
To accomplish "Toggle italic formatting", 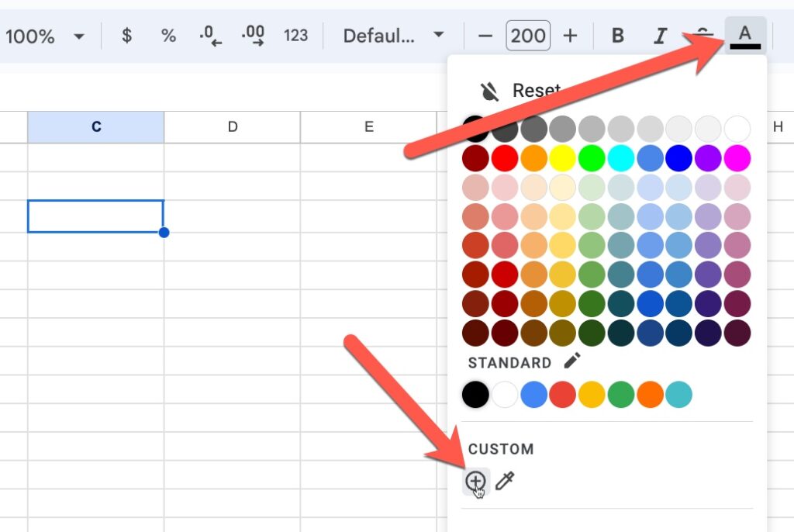I will (660, 36).
